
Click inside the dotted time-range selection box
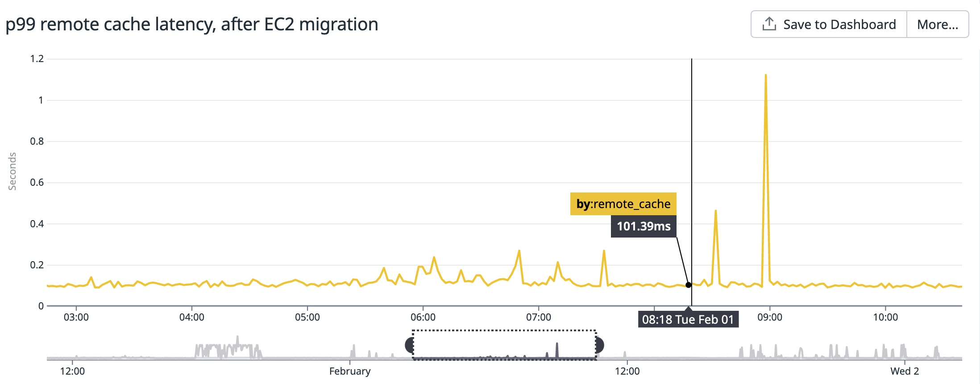[x=504, y=344]
